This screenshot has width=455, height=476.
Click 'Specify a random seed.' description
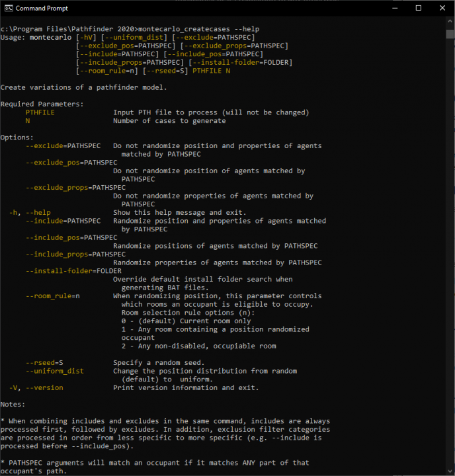tap(159, 363)
